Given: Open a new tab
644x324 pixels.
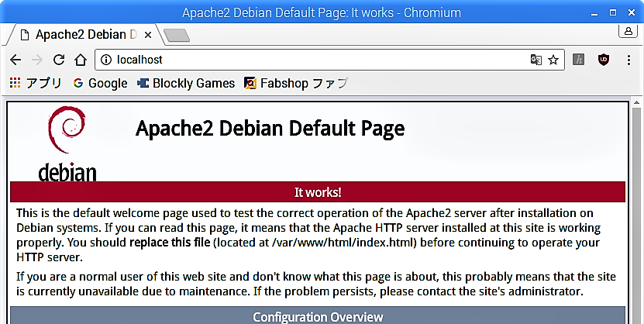Looking at the screenshot, I should (177, 36).
